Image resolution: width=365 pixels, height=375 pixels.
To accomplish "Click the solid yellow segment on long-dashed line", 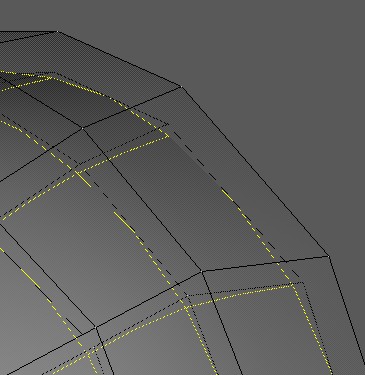I will pos(125,222).
